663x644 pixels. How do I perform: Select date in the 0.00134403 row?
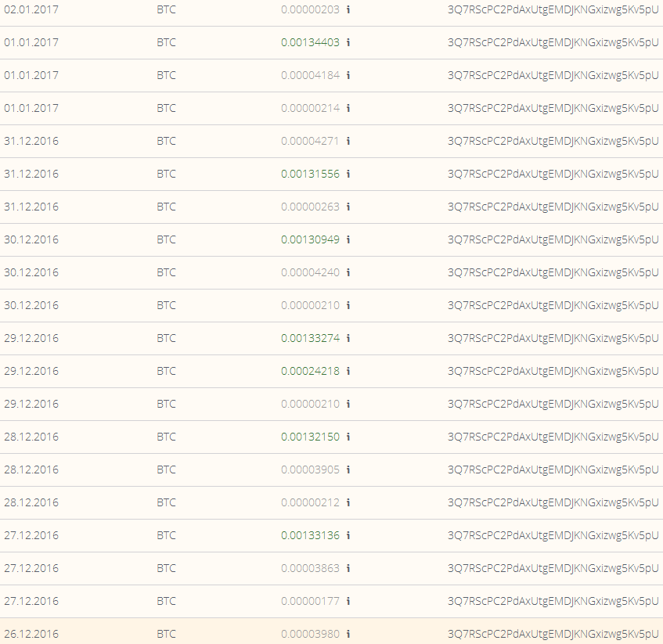click(31, 42)
